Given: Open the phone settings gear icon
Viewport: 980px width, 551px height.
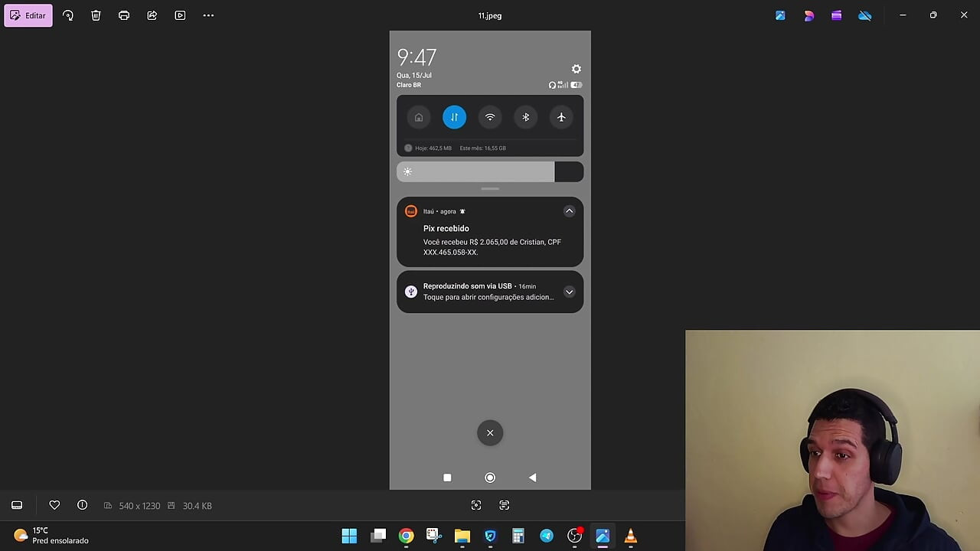Looking at the screenshot, I should click(577, 69).
